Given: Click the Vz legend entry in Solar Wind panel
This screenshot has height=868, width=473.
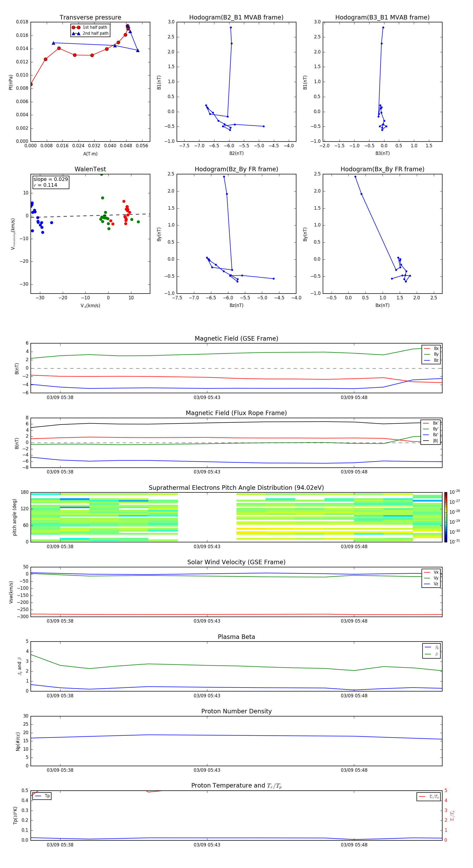Looking at the screenshot, I should tap(431, 584).
